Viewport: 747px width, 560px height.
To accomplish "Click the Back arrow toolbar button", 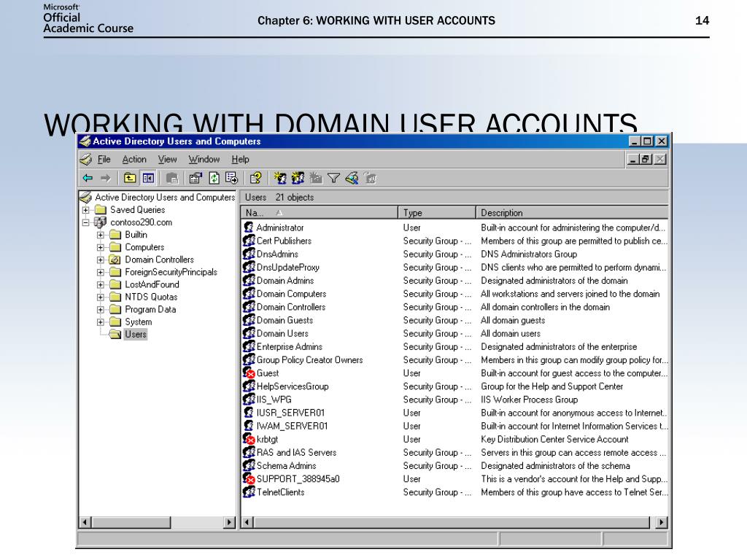I will (x=88, y=178).
